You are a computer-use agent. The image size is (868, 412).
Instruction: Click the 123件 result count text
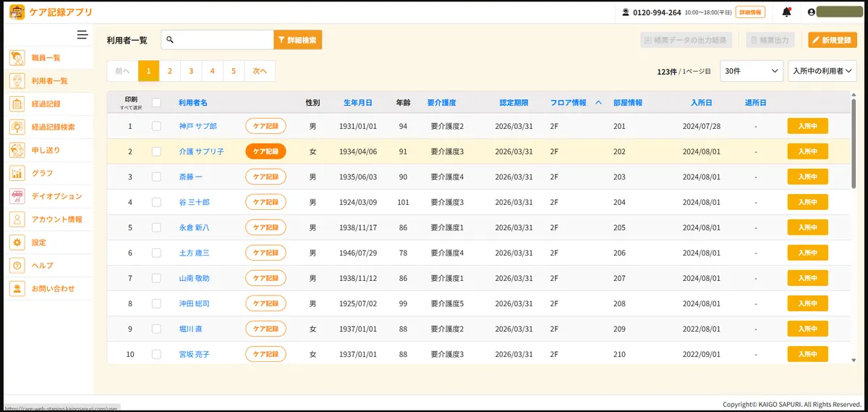click(x=667, y=72)
